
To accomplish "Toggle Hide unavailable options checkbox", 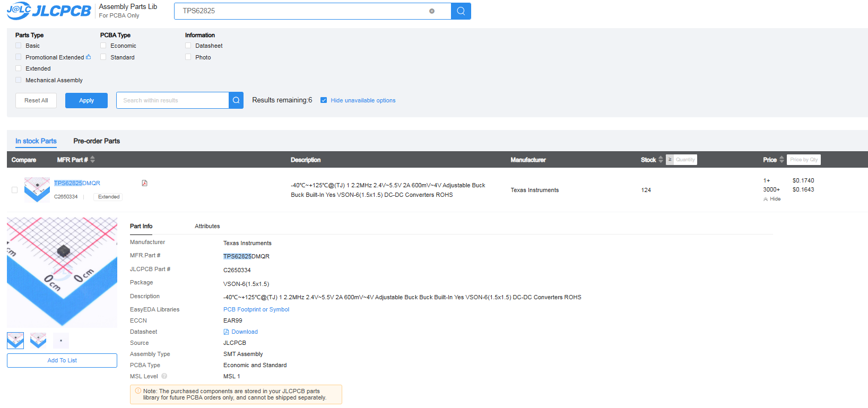I will pyautogui.click(x=324, y=100).
